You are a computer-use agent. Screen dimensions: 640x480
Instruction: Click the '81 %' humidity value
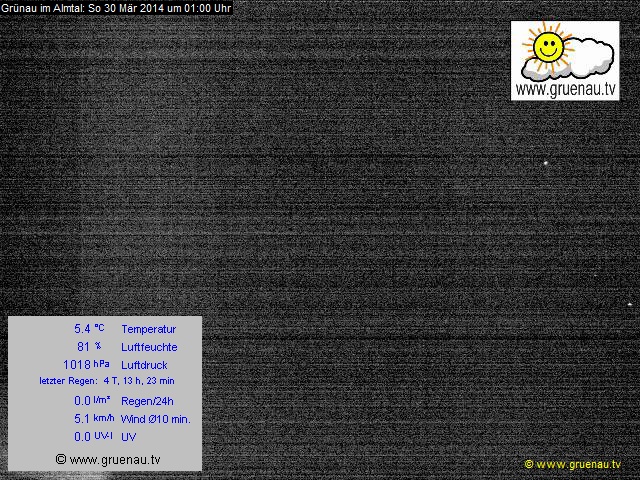[89, 347]
